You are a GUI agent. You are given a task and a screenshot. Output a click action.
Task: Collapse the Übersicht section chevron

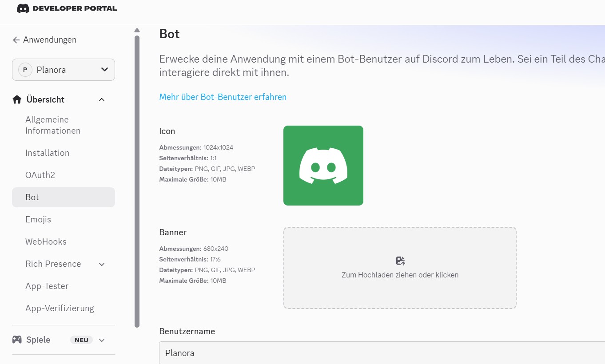102,99
